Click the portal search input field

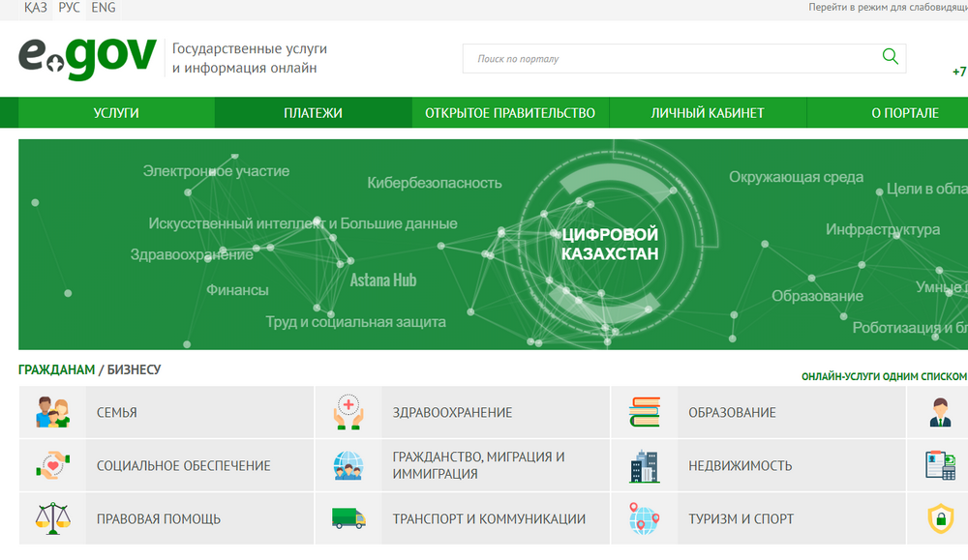(668, 59)
